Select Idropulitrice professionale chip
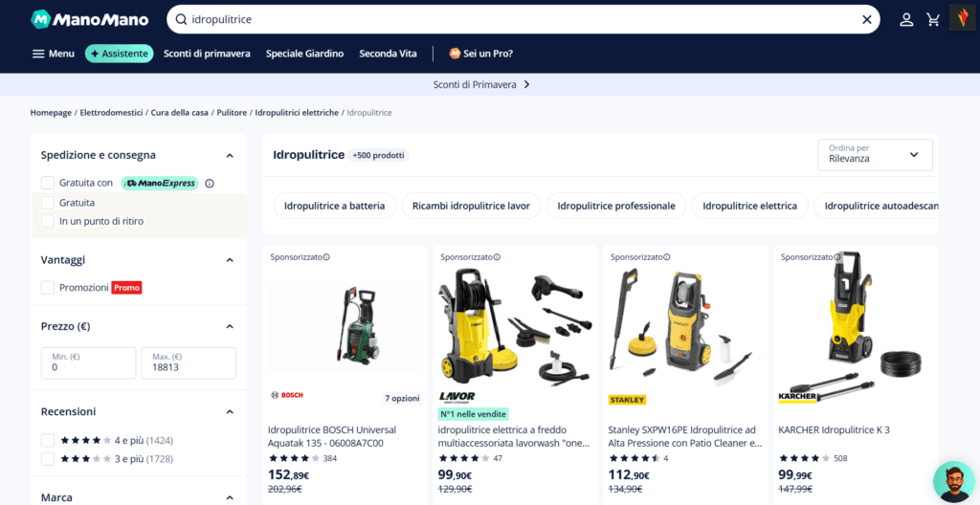Viewport: 980px width, 505px height. (616, 206)
